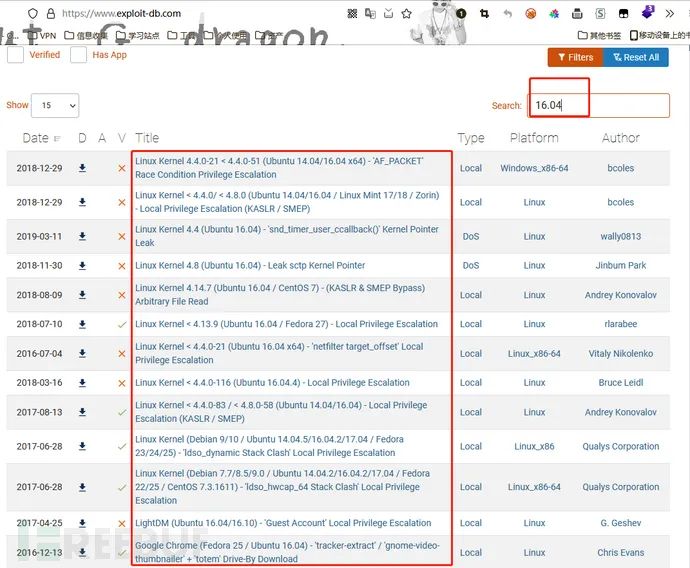Open Linux Kernel 4.8 Leak sctp Kernel Pointer link

tap(250, 265)
